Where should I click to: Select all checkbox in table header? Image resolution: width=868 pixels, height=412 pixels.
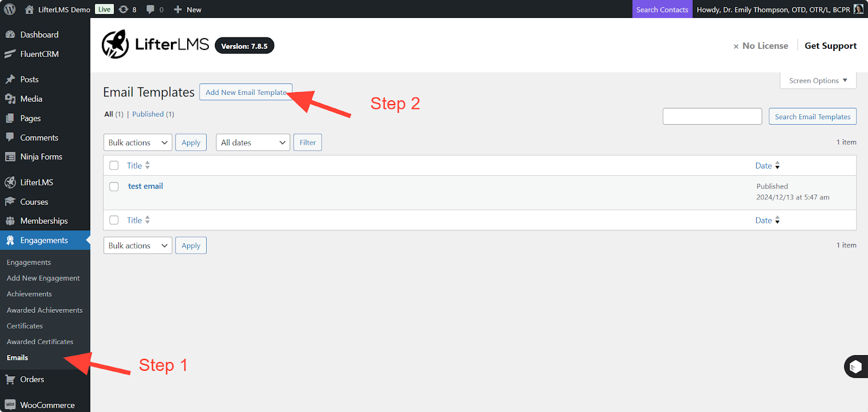coord(114,165)
